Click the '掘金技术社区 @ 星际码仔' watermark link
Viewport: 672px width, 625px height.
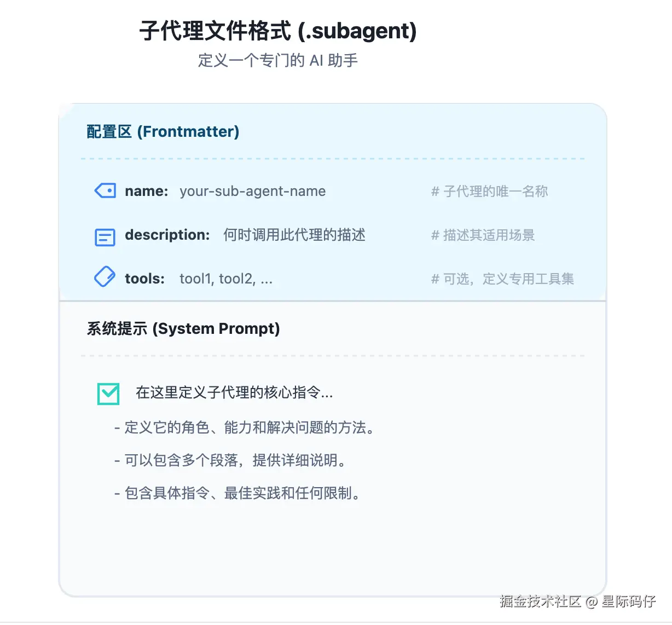coord(577,601)
